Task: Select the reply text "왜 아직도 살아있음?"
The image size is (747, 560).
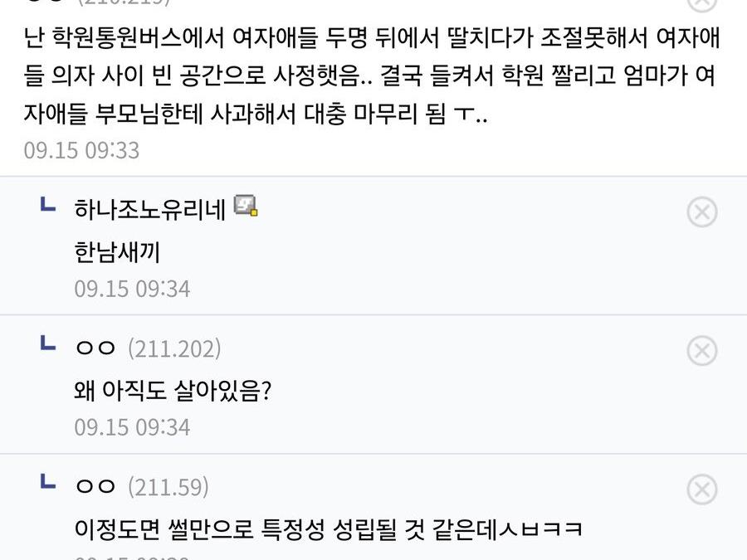Action: click(173, 390)
